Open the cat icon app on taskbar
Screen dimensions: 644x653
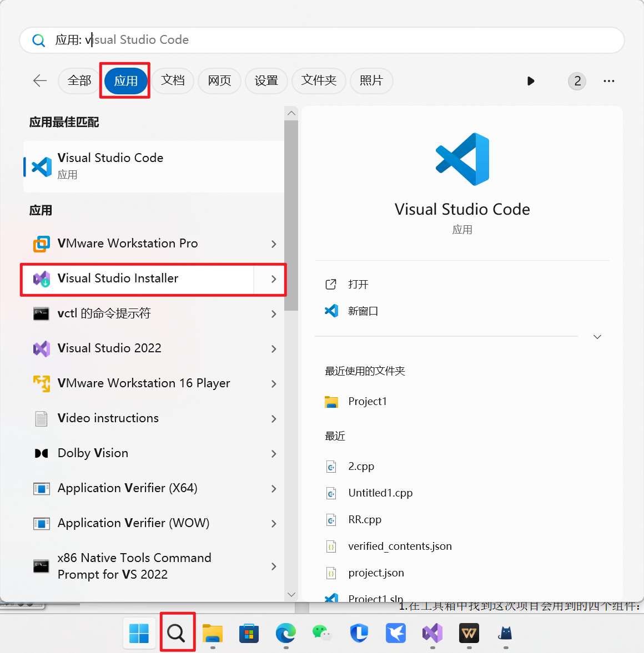coord(505,634)
